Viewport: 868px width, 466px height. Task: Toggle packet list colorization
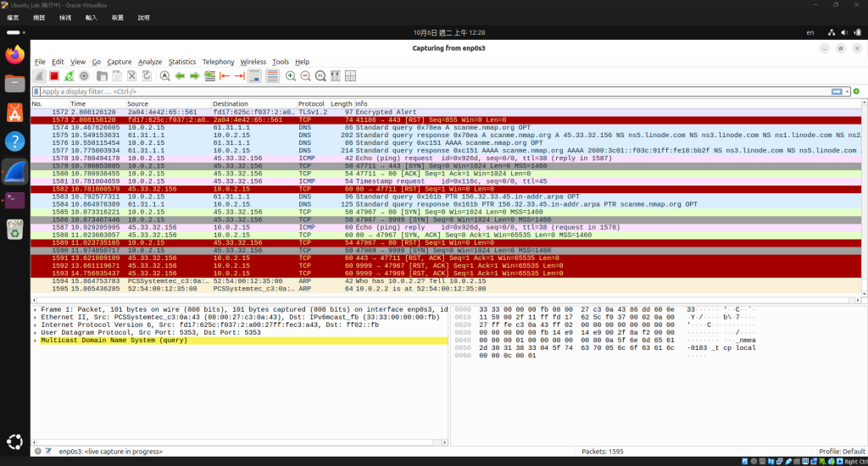pyautogui.click(x=272, y=75)
